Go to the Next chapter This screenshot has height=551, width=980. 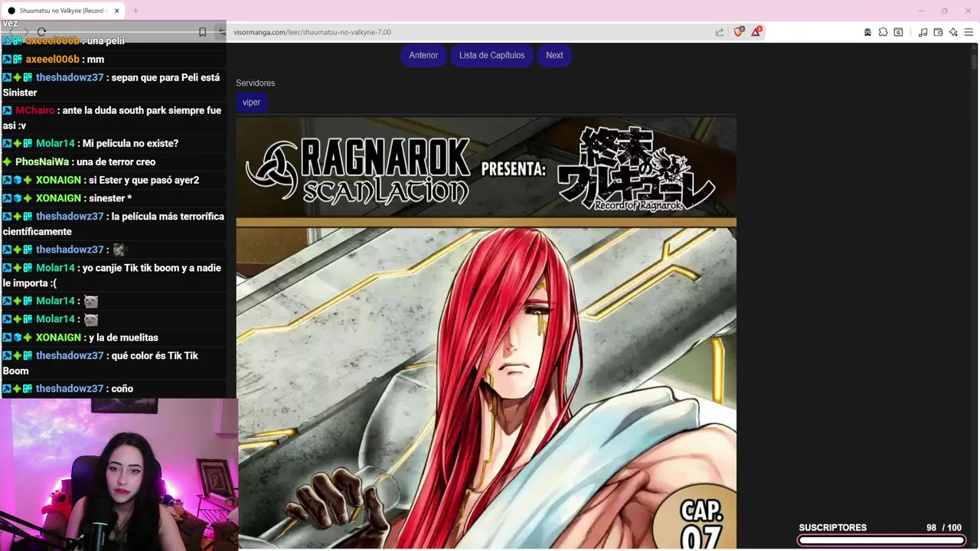tap(554, 55)
